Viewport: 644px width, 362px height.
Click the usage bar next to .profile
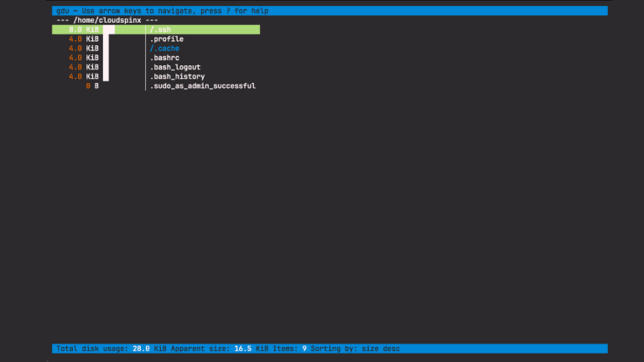coord(108,39)
